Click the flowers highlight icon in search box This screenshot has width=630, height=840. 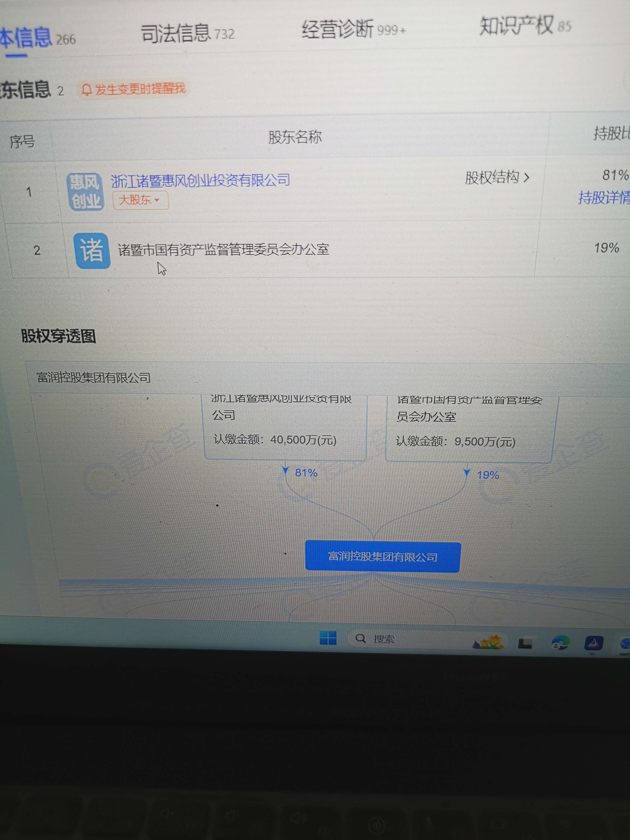pos(488,642)
